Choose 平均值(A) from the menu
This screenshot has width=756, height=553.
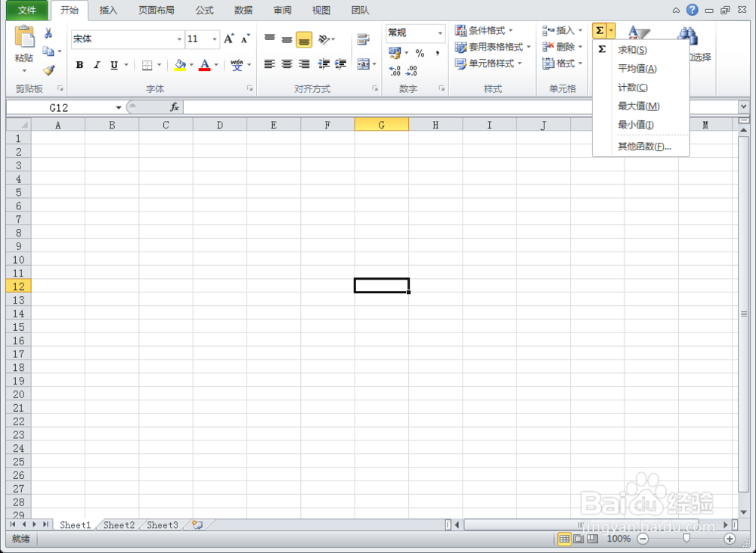point(641,69)
